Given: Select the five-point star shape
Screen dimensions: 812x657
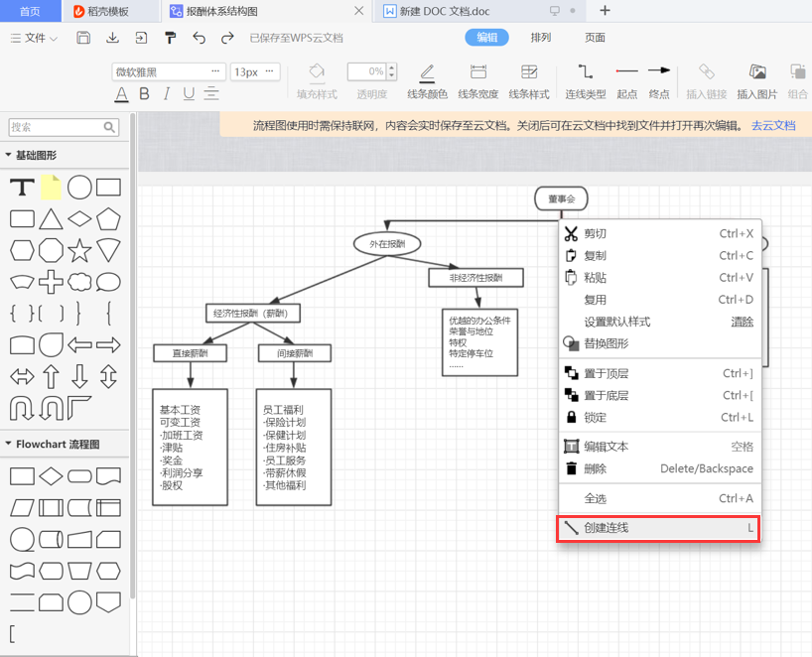Looking at the screenshot, I should (x=79, y=249).
